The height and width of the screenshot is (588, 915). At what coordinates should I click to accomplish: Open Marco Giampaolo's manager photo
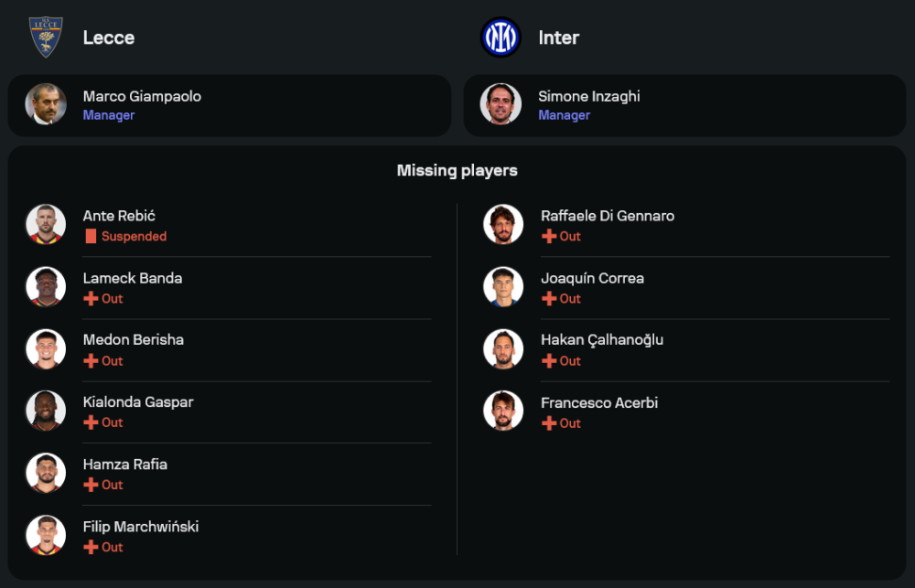pyautogui.click(x=46, y=104)
